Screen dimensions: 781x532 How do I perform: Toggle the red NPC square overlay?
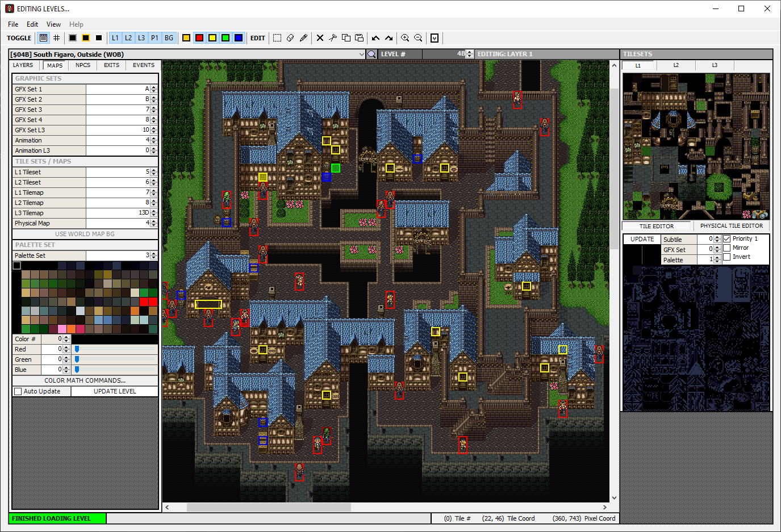click(x=199, y=38)
